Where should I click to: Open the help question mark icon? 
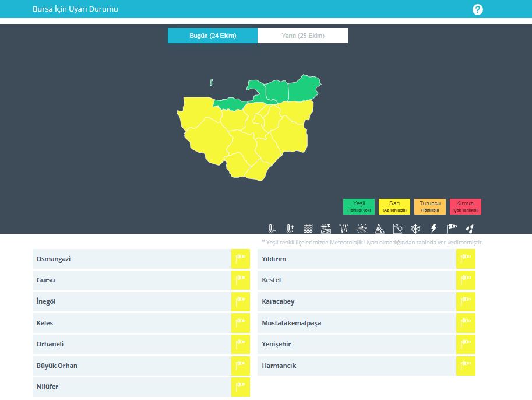tap(478, 9)
